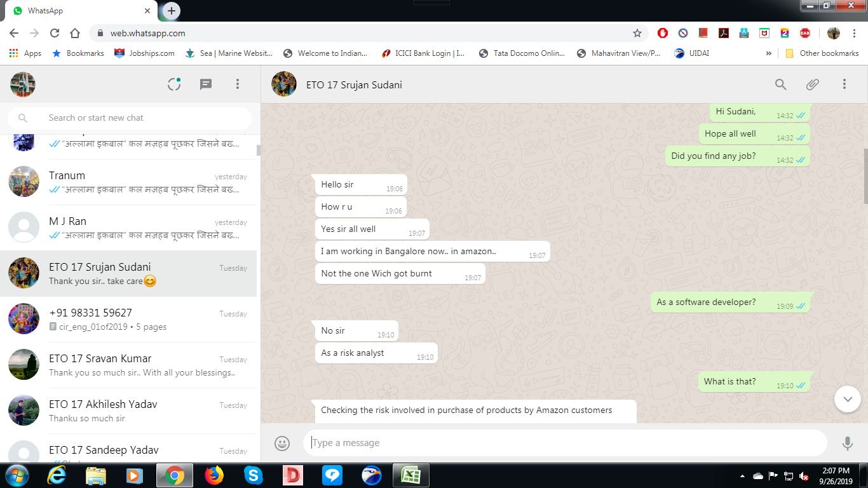Click the web.whatsapp.com address bar
The height and width of the screenshot is (488, 868).
(369, 33)
